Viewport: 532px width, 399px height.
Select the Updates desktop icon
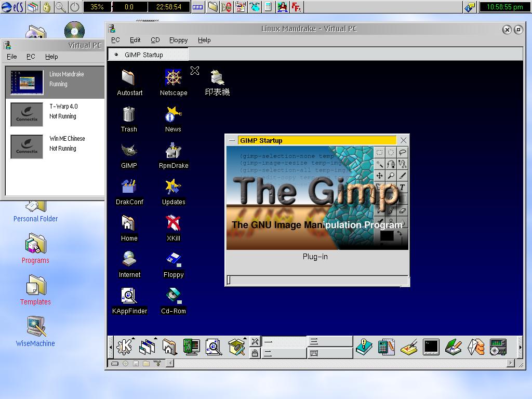tap(174, 192)
